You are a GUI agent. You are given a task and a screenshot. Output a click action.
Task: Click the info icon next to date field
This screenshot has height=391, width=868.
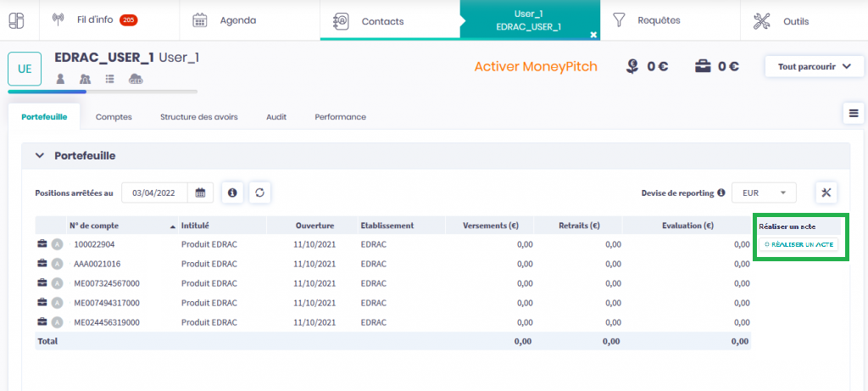(x=232, y=193)
